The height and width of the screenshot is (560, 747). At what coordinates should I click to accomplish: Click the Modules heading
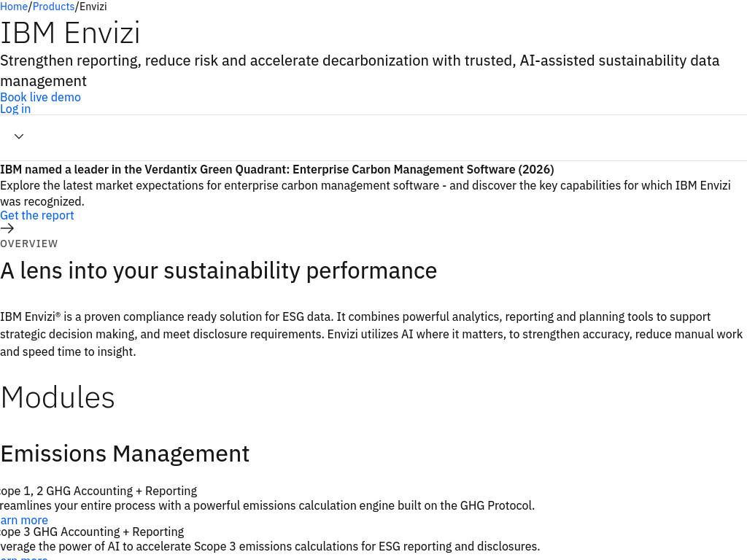pyautogui.click(x=58, y=397)
